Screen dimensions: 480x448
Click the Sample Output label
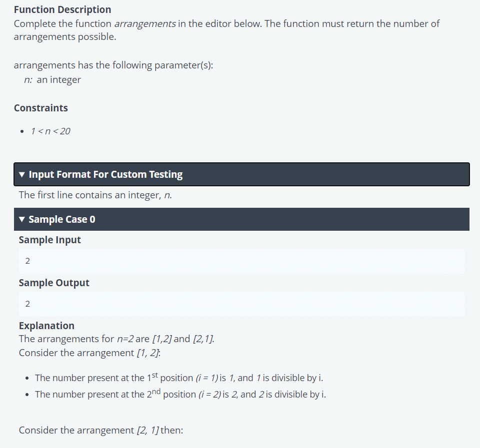coord(54,283)
